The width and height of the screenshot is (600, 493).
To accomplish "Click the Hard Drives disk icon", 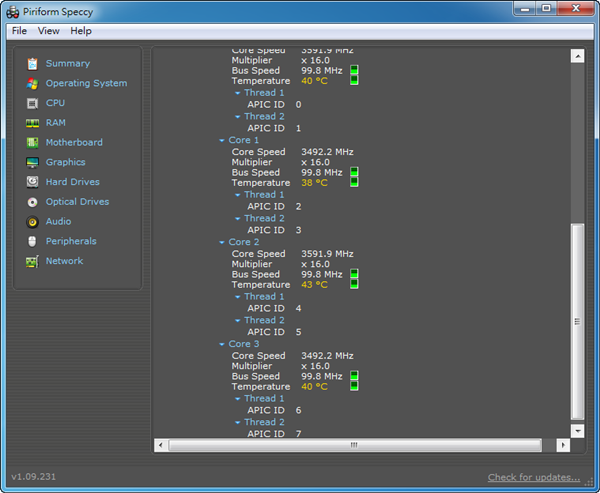I will point(33,182).
